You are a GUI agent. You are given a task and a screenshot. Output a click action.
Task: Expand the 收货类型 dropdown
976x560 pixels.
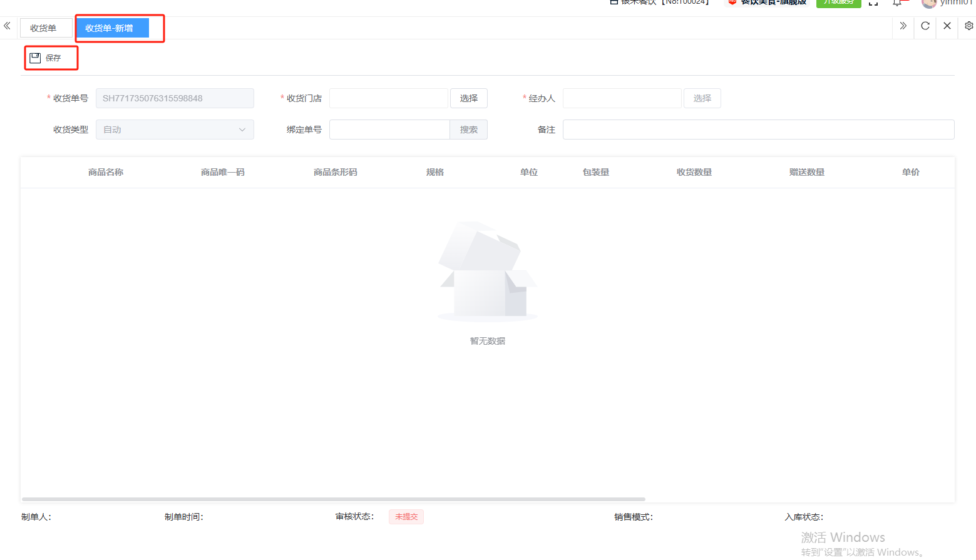[x=175, y=130]
